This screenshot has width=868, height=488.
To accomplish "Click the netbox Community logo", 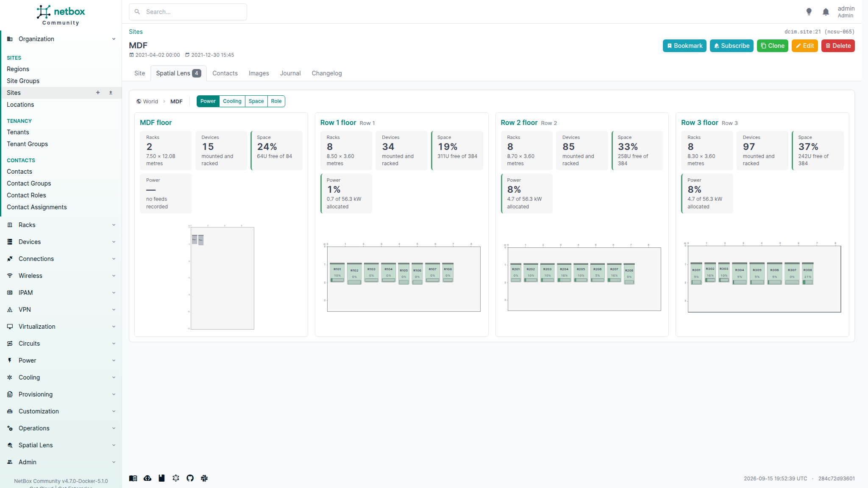I will [61, 15].
